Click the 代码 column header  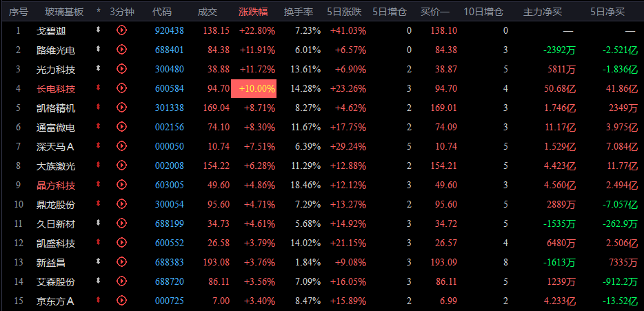pos(162,12)
